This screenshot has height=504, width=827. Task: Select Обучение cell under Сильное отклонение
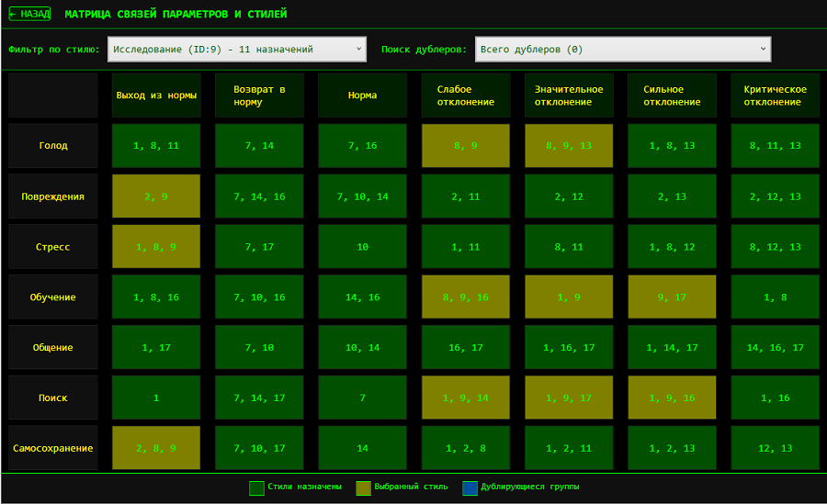coord(672,297)
